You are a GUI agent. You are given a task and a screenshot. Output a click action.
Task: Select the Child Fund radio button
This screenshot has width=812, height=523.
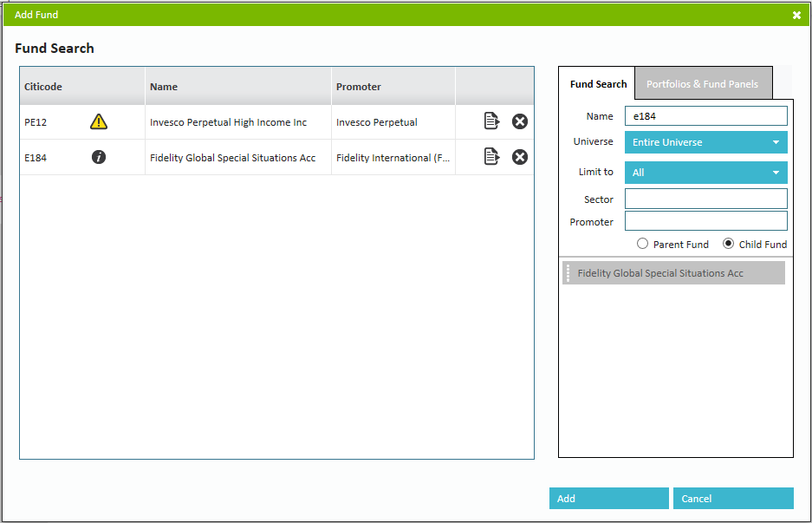[x=728, y=244]
